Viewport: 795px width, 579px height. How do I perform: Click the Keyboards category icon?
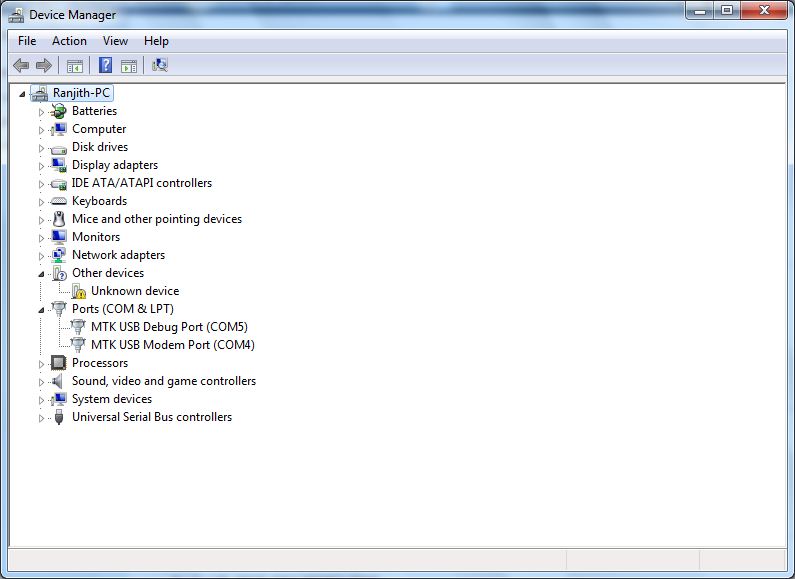pos(59,201)
